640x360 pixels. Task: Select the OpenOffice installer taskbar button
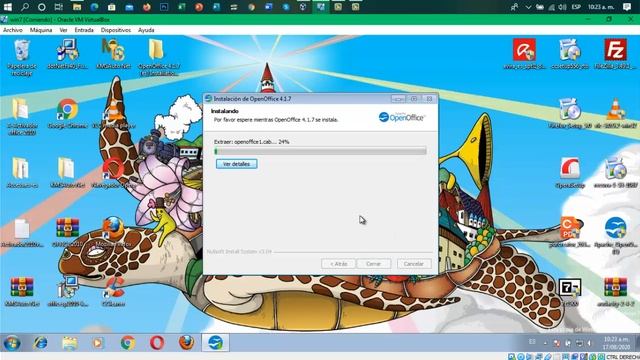[x=216, y=342]
